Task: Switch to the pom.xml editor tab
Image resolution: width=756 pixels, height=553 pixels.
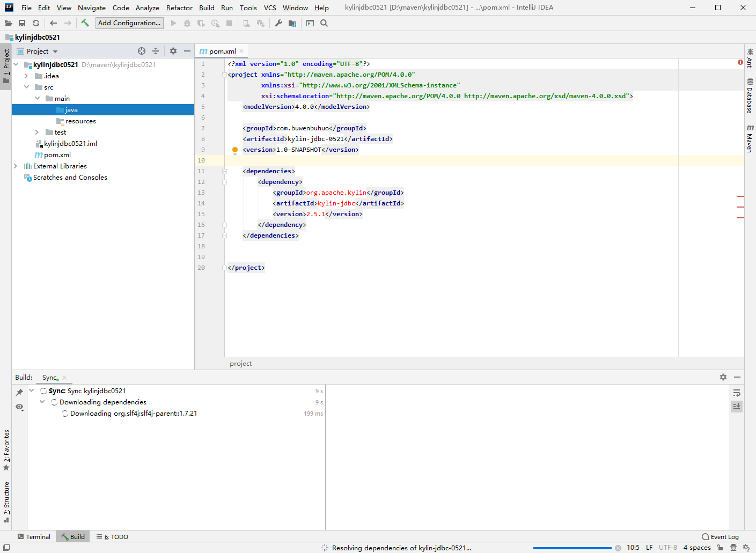Action: (x=222, y=51)
